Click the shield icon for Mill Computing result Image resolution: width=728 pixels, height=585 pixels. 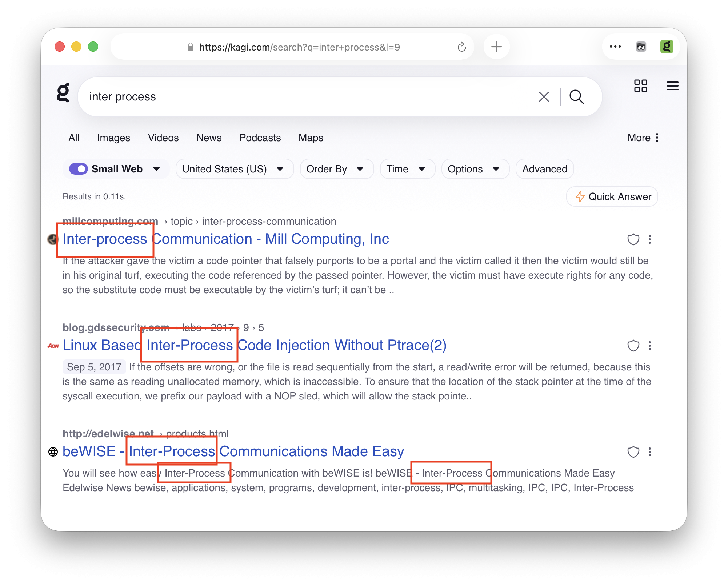point(633,239)
